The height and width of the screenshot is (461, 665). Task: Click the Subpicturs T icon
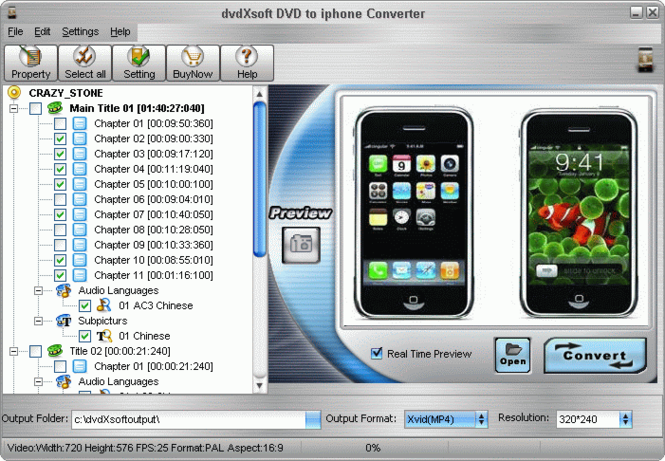click(64, 321)
